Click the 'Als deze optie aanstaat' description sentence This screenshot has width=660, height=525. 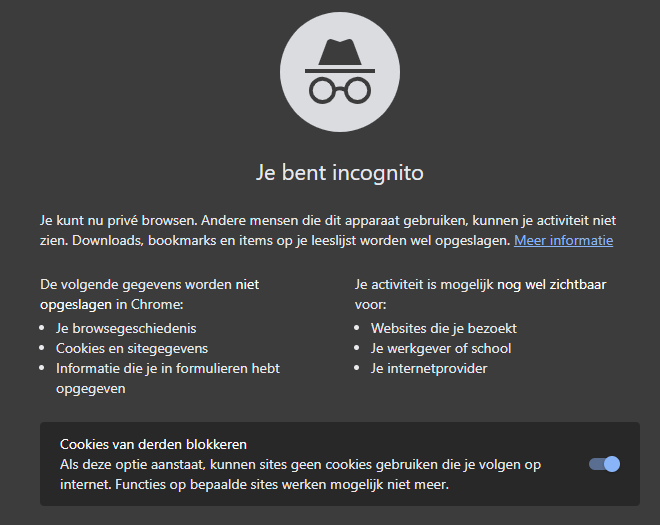pyautogui.click(x=300, y=464)
